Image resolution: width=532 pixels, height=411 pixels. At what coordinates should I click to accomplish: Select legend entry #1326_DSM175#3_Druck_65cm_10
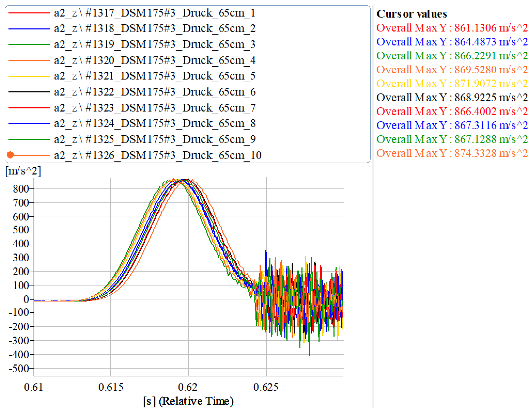(x=158, y=155)
